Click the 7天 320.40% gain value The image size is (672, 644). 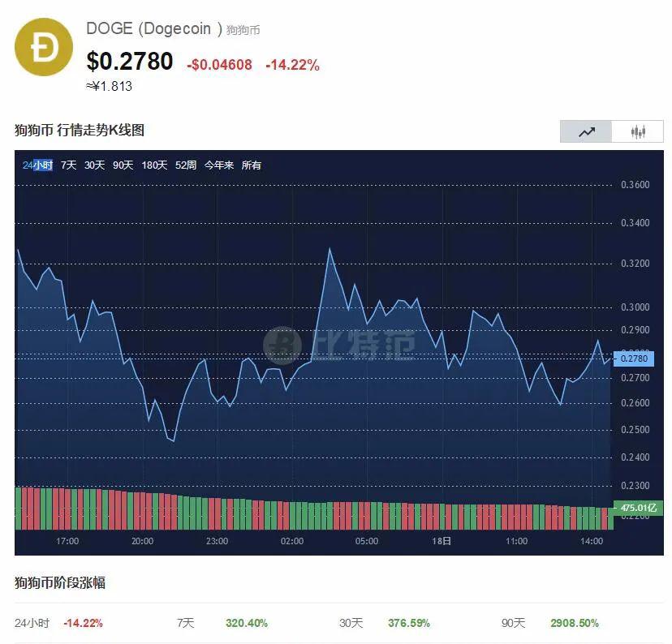(x=247, y=623)
